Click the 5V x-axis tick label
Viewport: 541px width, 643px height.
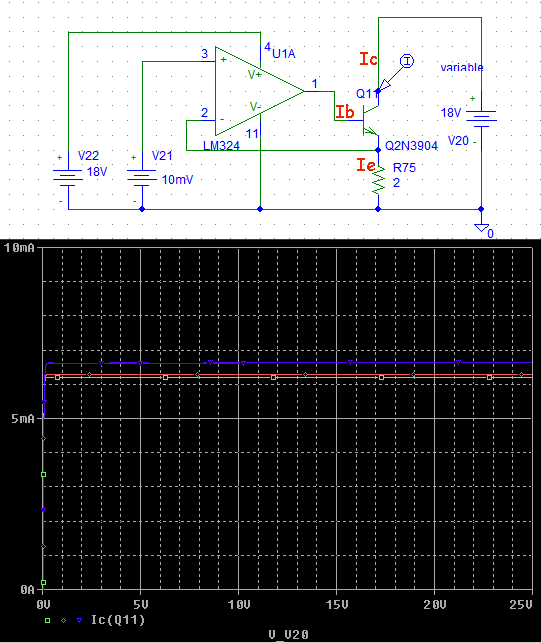(141, 604)
